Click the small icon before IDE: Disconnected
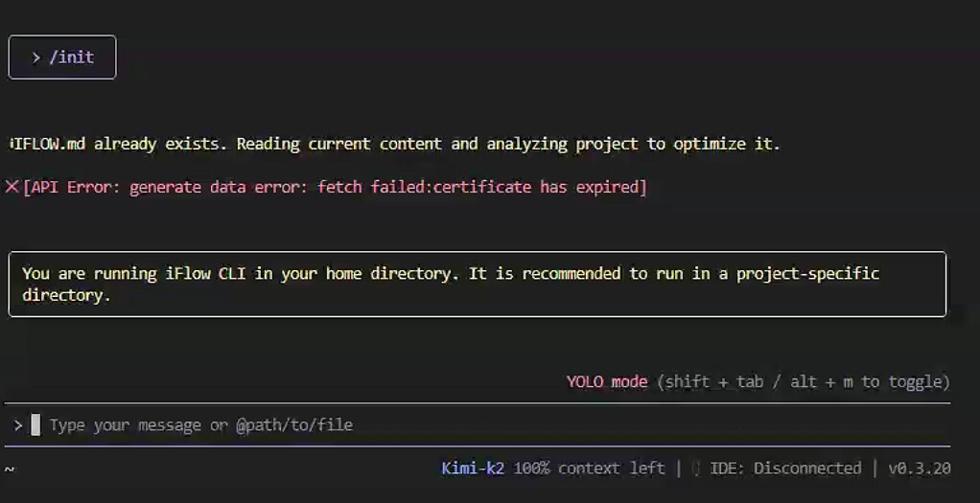The image size is (980, 503). (x=696, y=469)
